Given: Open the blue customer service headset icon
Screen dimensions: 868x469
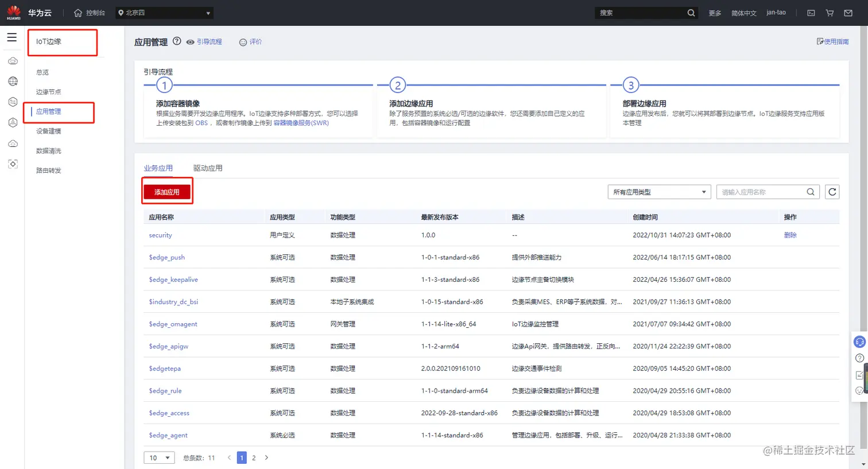Looking at the screenshot, I should coord(859,342).
